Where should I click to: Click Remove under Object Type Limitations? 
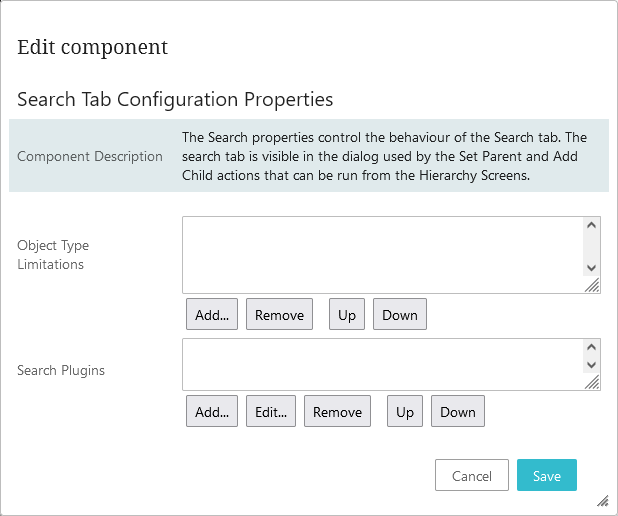coord(279,314)
